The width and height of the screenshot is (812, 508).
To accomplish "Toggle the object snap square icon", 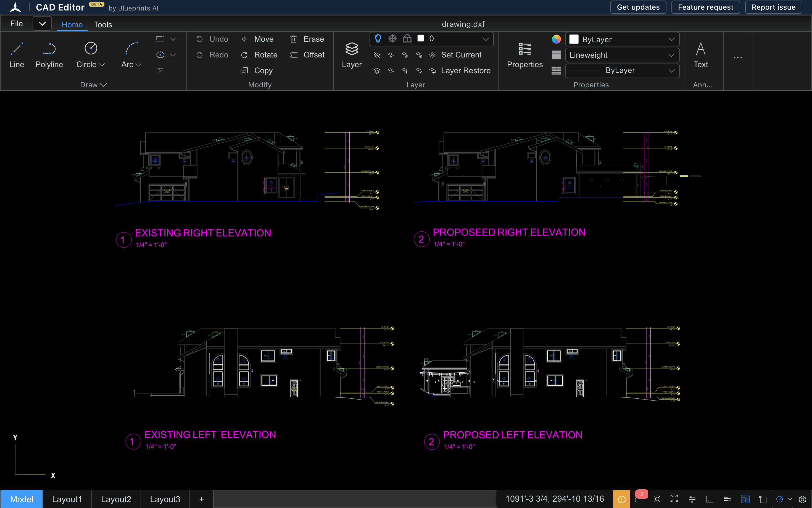I will coord(763,499).
